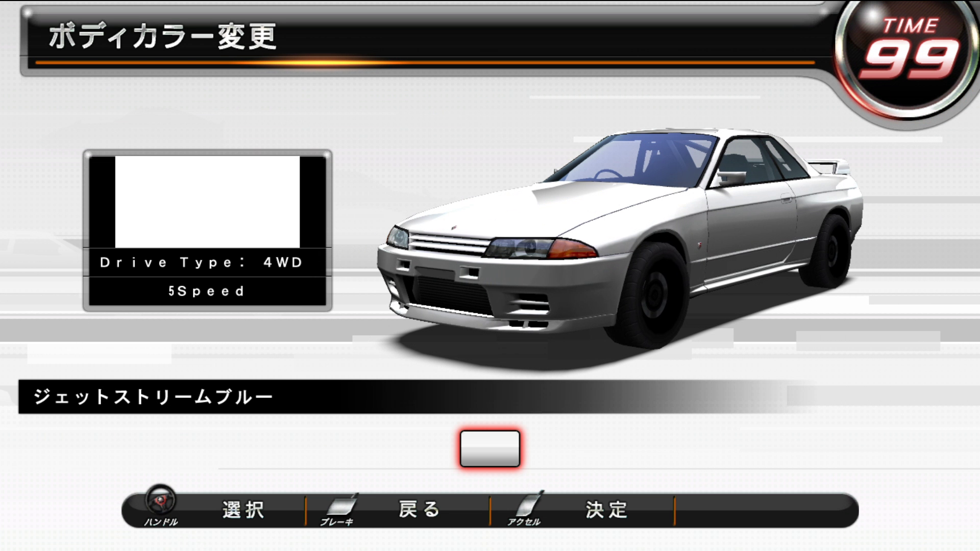This screenshot has height=551, width=980.
Task: Go back with 戻る
Action: [419, 509]
